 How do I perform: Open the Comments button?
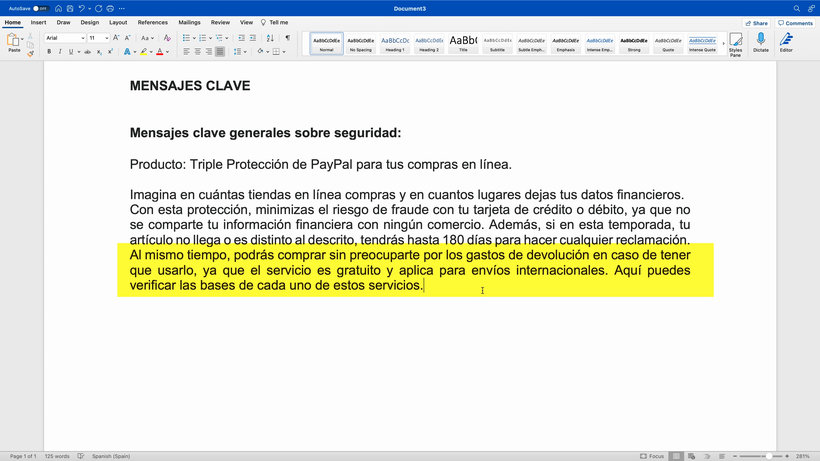point(795,23)
